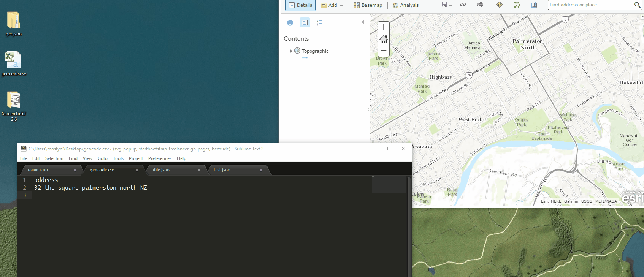Click the Sublime Text minimap
644x277 pixels.
click(389, 184)
